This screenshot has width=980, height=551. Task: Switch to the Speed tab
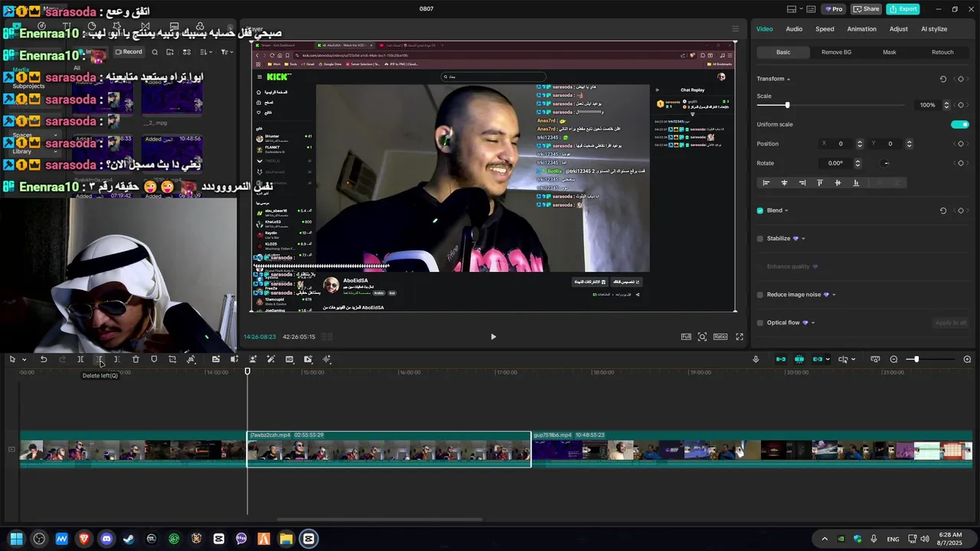coord(825,29)
